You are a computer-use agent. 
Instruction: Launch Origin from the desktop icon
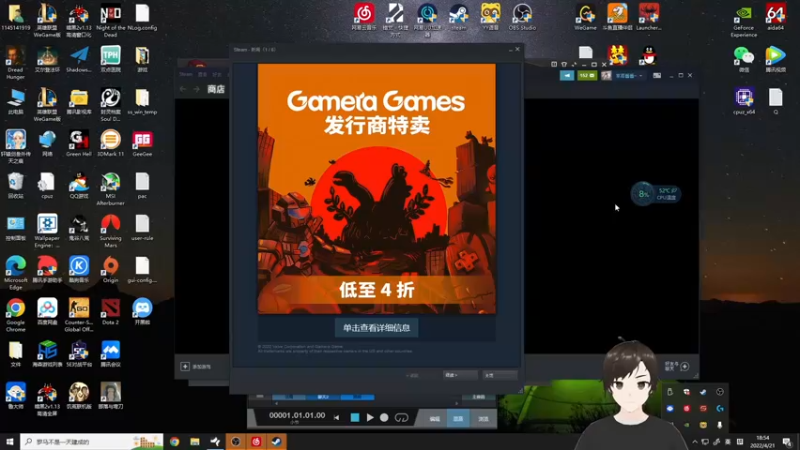pos(110,269)
